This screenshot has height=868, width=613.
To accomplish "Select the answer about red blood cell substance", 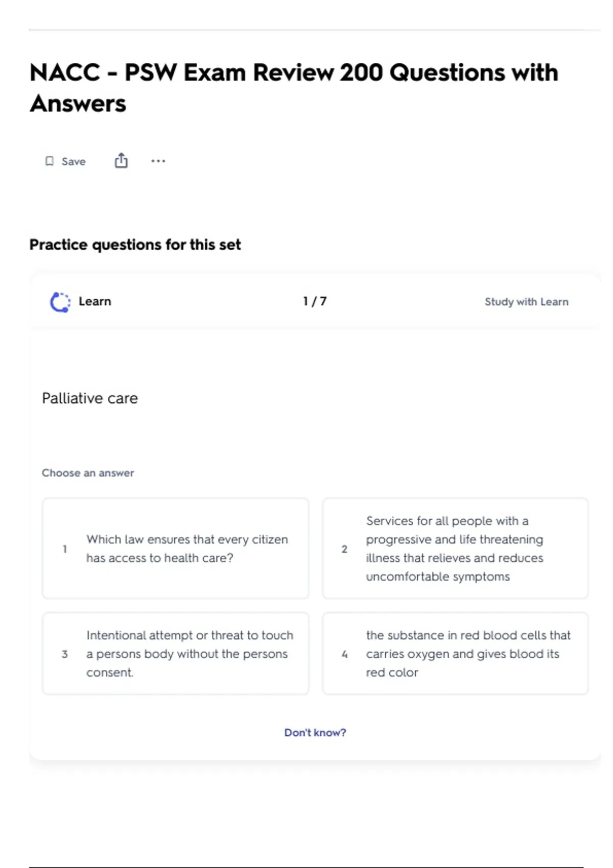I will tap(468, 654).
